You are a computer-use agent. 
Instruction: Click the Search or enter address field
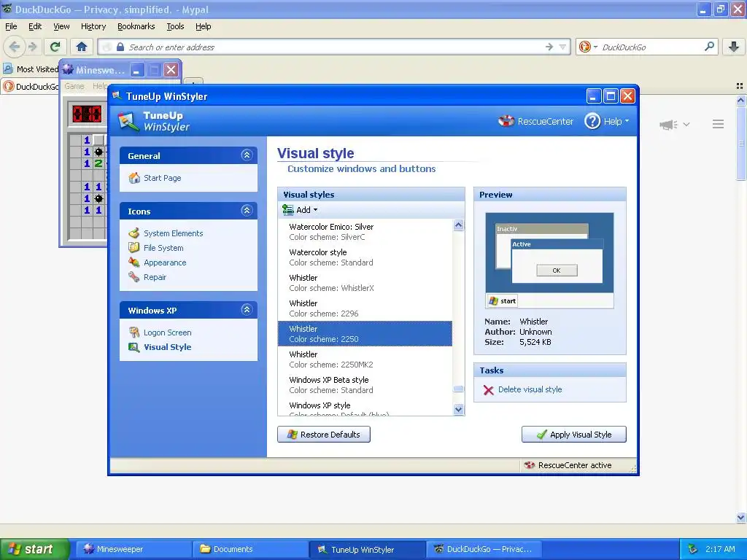pyautogui.click(x=333, y=47)
